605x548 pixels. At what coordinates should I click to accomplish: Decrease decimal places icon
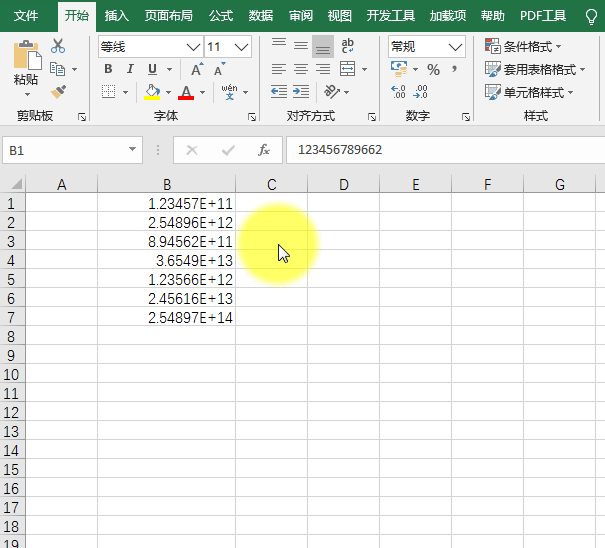click(x=421, y=92)
